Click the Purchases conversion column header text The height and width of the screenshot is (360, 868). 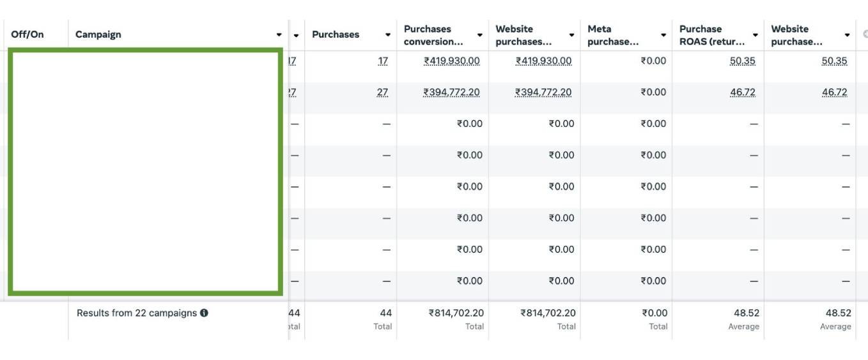coord(433,35)
